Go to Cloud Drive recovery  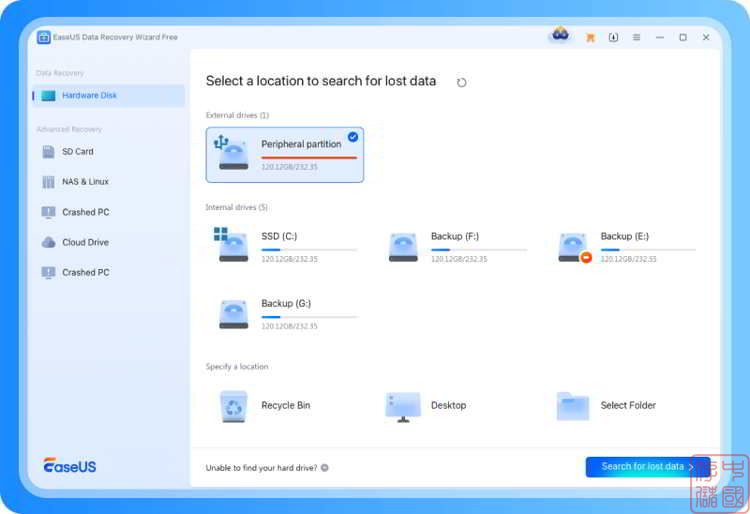pyautogui.click(x=85, y=242)
